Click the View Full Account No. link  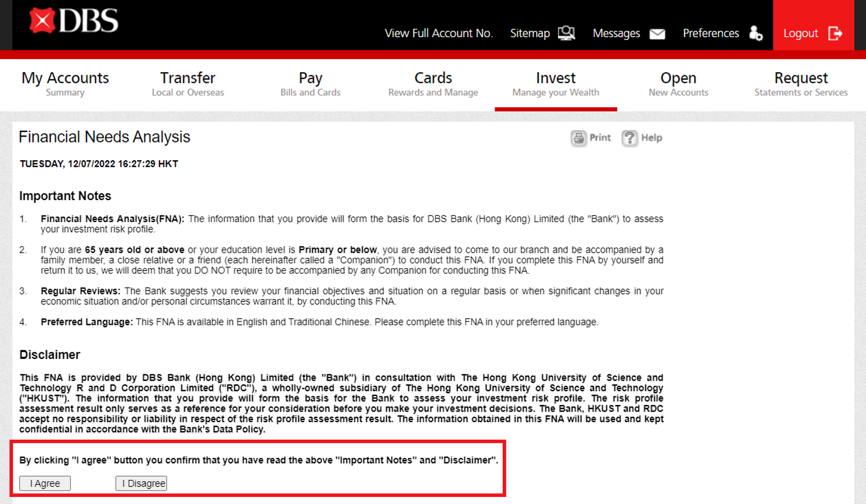pyautogui.click(x=438, y=33)
